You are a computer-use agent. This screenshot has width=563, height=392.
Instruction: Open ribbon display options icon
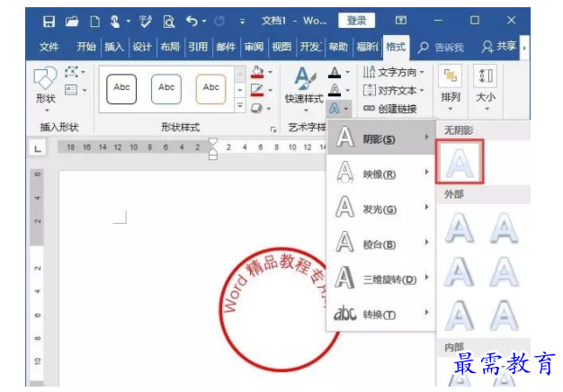pyautogui.click(x=401, y=20)
